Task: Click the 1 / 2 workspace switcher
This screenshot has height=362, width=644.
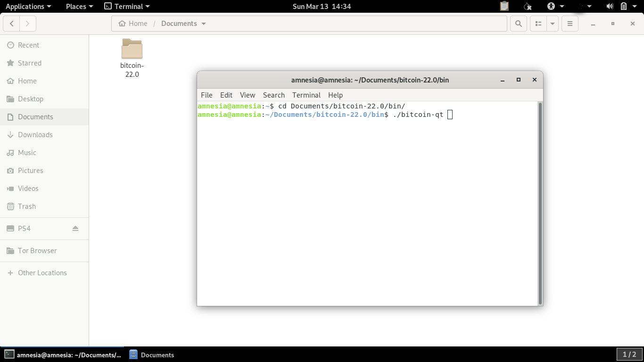Action: coord(629,354)
